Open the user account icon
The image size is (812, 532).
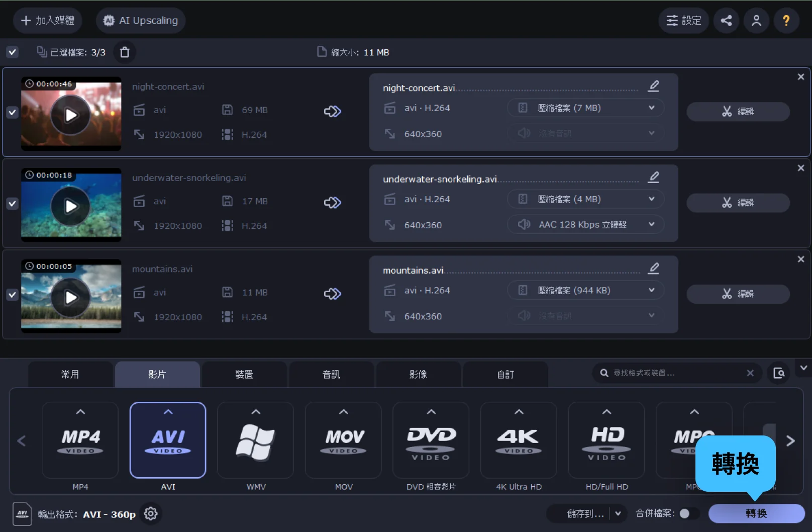pyautogui.click(x=756, y=21)
